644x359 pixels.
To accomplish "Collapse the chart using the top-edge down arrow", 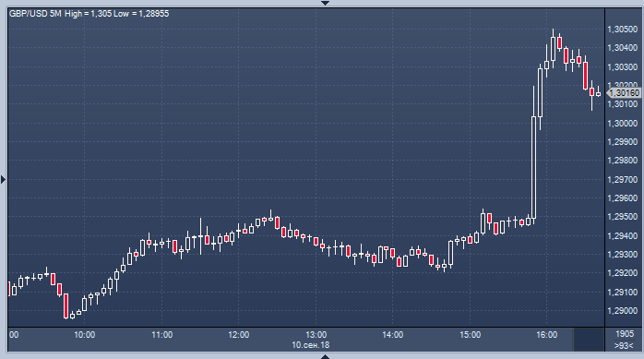I will tap(325, 3).
